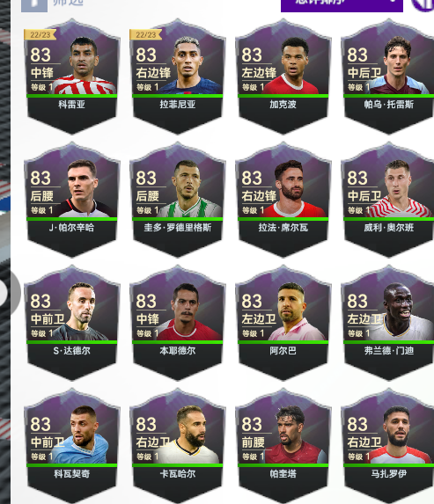Select the 拉菲尼亚 right winger card
Image resolution: width=434 pixels, height=504 pixels.
177,77
